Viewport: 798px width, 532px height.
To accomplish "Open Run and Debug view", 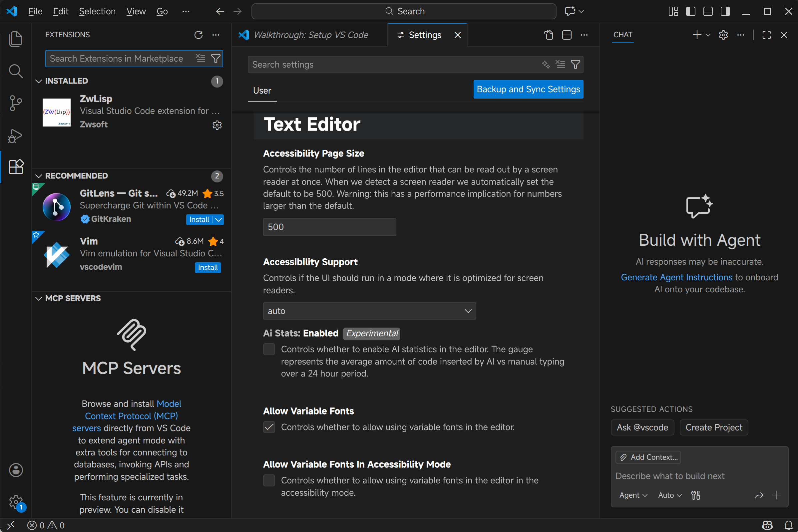I will 15,136.
